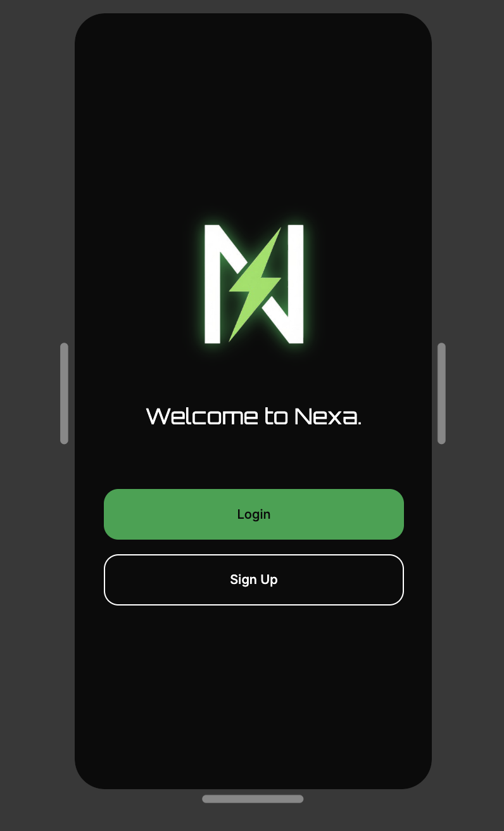Open the Sign Up screen

(254, 580)
